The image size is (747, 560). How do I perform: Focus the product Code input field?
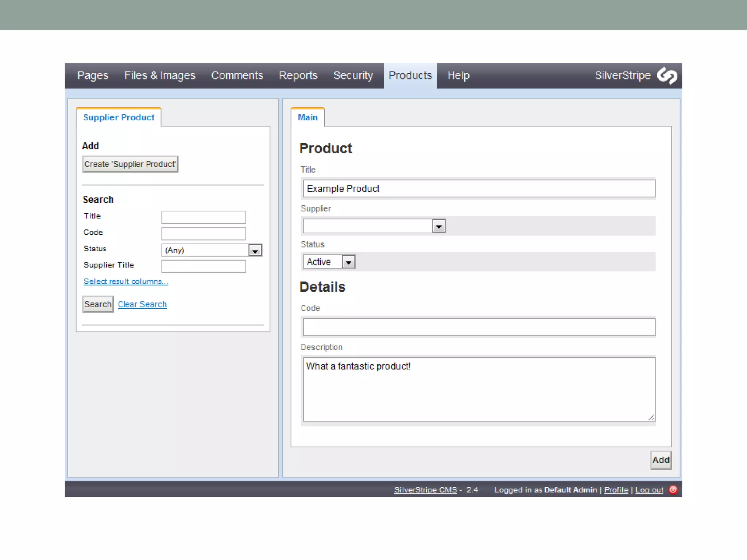(x=479, y=327)
